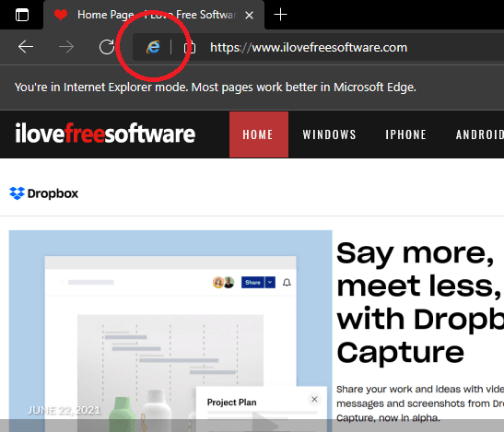
Task: Reload the page with refresh icon
Action: pyautogui.click(x=107, y=47)
